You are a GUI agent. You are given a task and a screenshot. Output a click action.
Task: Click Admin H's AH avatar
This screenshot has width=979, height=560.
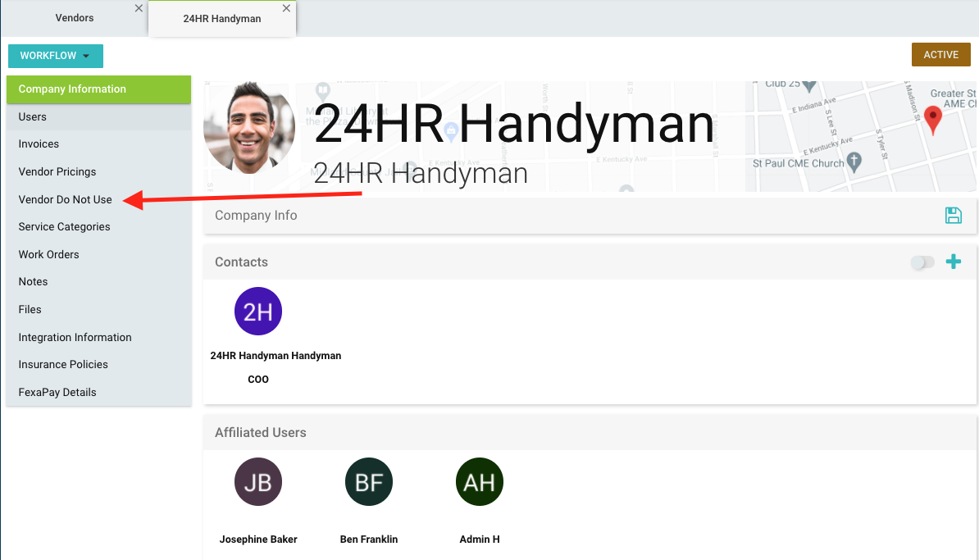480,482
